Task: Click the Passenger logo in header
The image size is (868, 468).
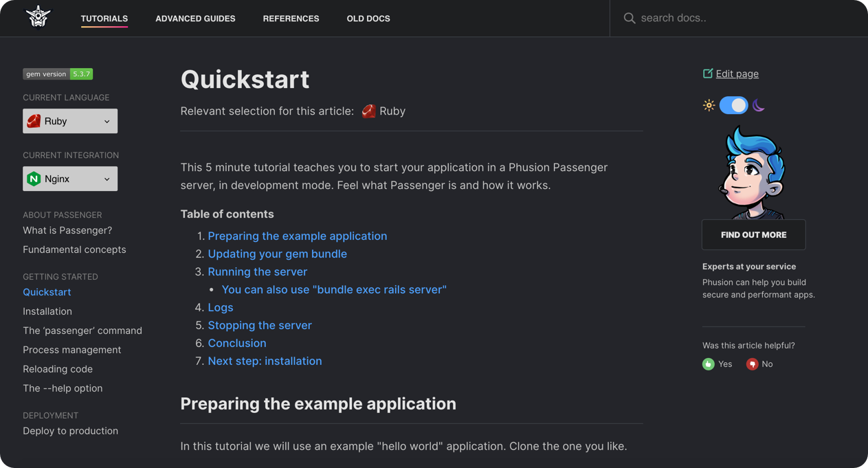Action: click(x=38, y=17)
